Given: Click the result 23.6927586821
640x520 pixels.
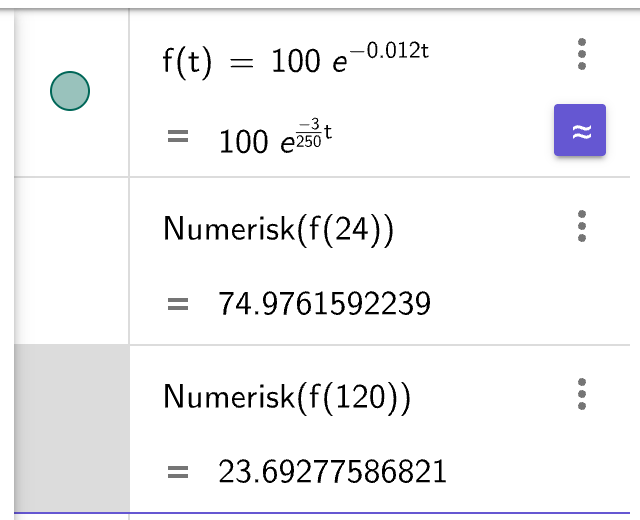Looking at the screenshot, I should pos(333,472).
